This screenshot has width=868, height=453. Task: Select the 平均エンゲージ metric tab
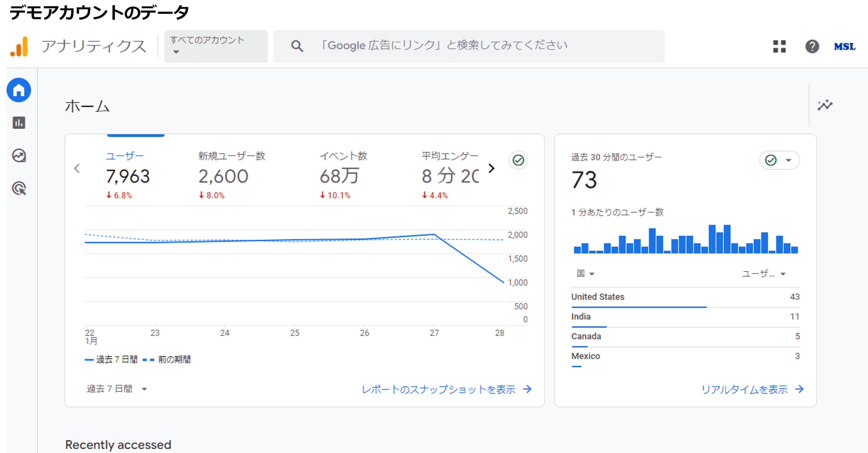(450, 175)
